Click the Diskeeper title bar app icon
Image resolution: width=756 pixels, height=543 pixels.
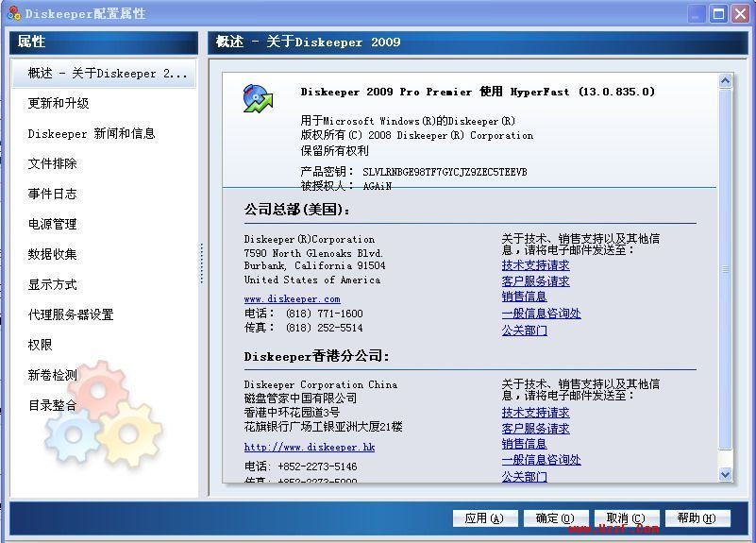pyautogui.click(x=14, y=13)
